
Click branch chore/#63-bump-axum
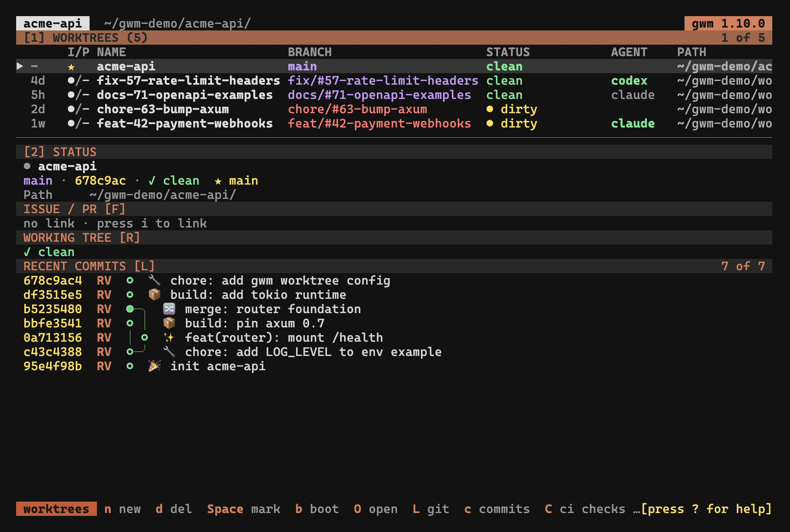point(358,109)
